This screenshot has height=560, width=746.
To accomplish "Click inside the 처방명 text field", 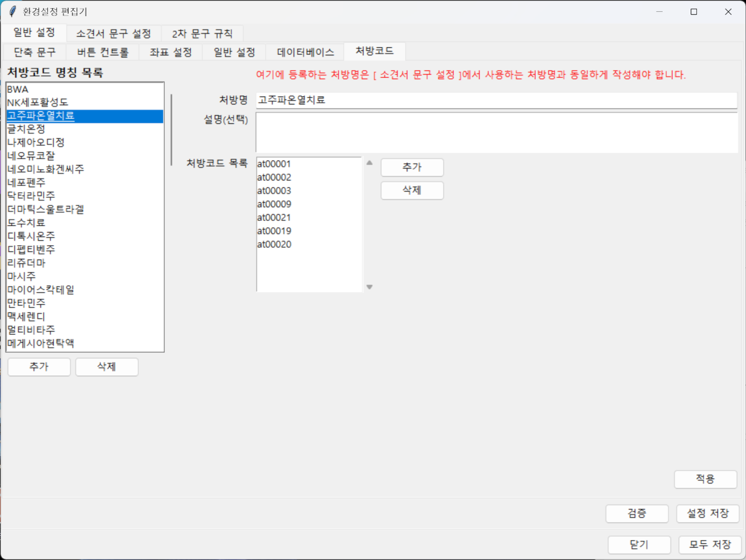I will [496, 100].
